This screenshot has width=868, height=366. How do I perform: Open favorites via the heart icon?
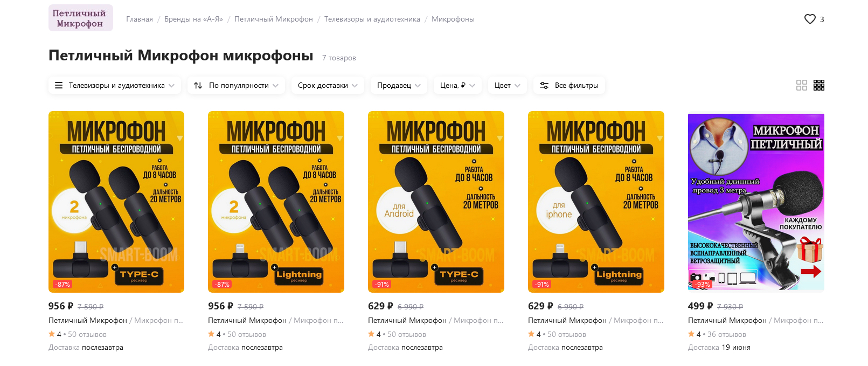click(810, 19)
